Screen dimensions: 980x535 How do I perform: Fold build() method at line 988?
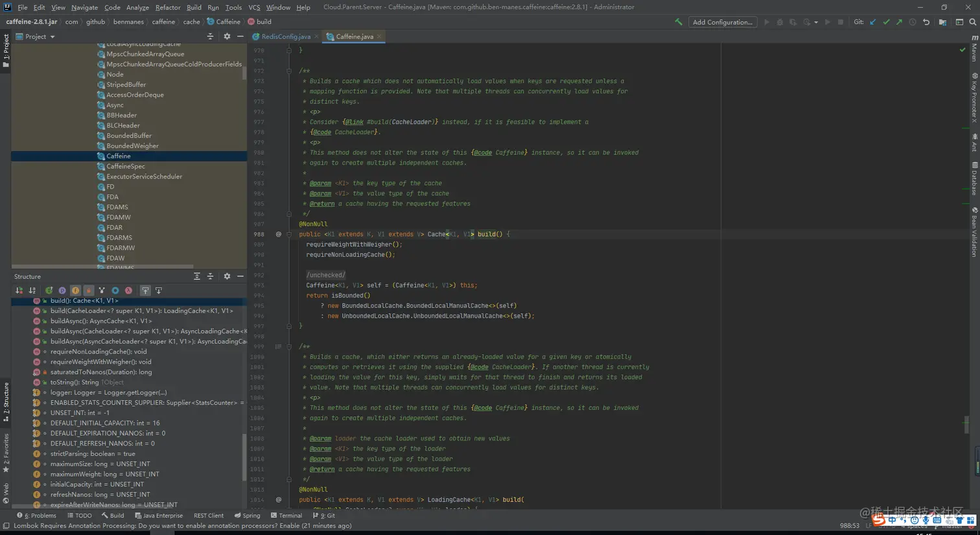289,234
